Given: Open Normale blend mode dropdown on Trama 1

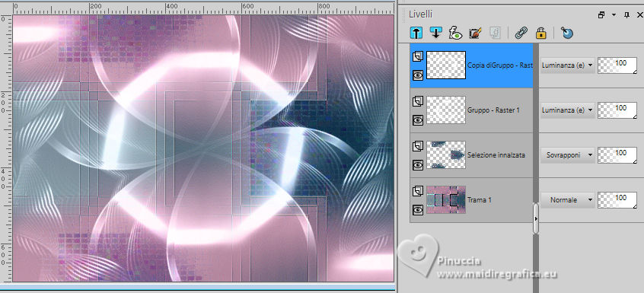Looking at the screenshot, I should point(568,200).
